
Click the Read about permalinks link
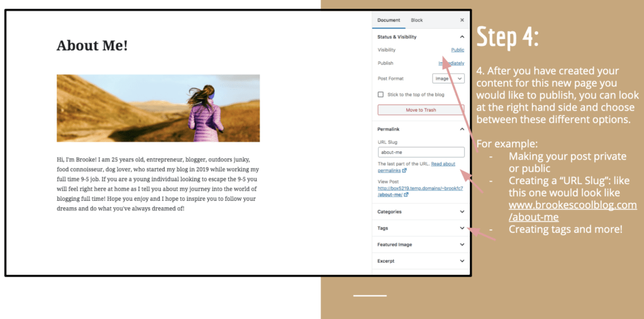tap(443, 164)
